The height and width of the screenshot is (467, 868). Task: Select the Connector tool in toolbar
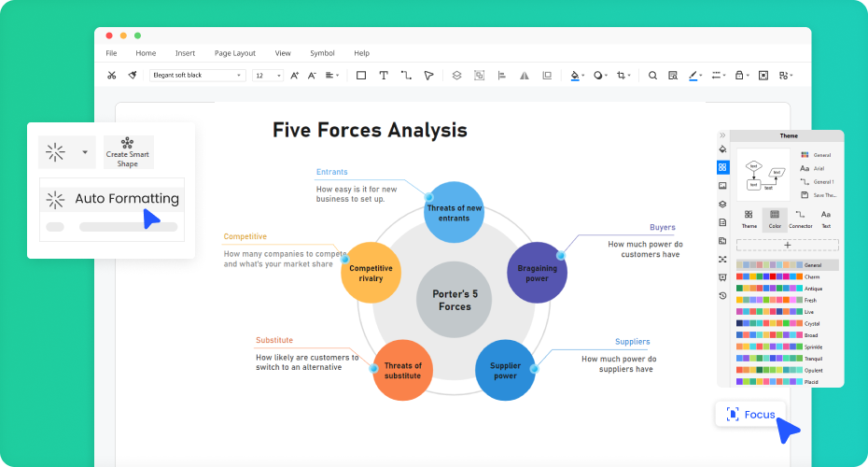point(406,75)
